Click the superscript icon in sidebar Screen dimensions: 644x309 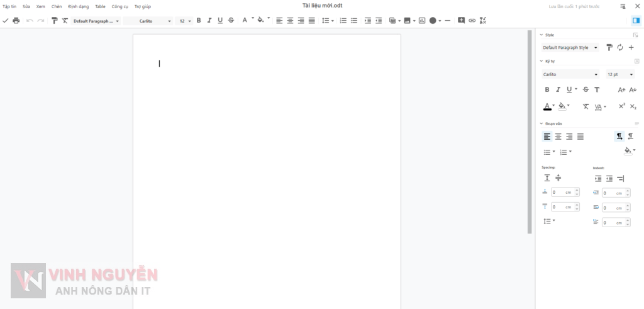pos(622,106)
